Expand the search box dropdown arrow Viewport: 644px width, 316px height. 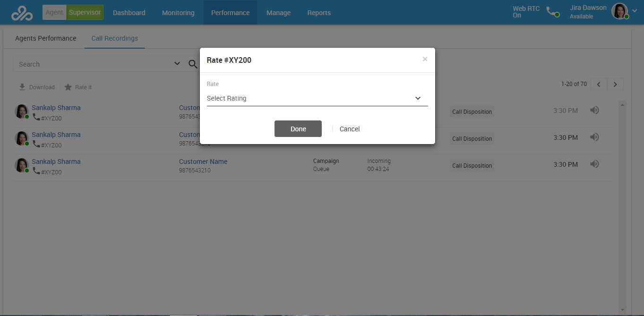[x=177, y=64]
